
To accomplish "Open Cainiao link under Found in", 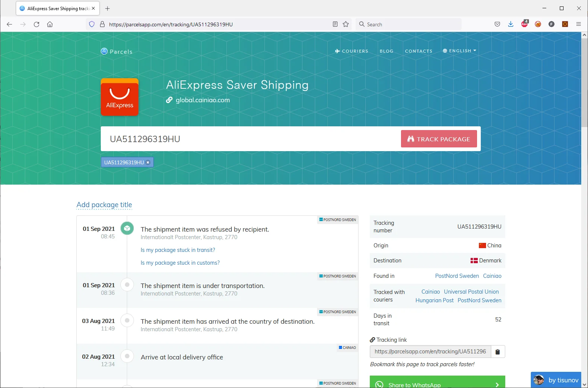I will (x=492, y=276).
